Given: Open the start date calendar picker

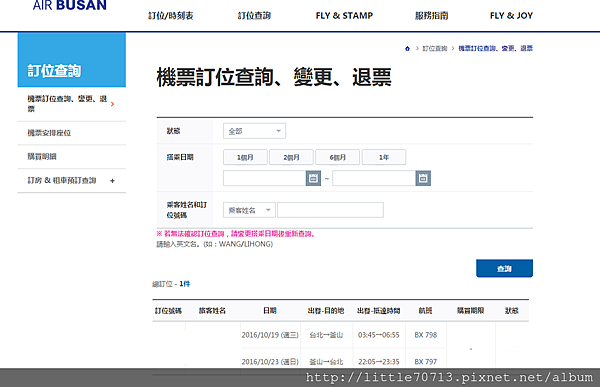Looking at the screenshot, I should click(x=313, y=178).
